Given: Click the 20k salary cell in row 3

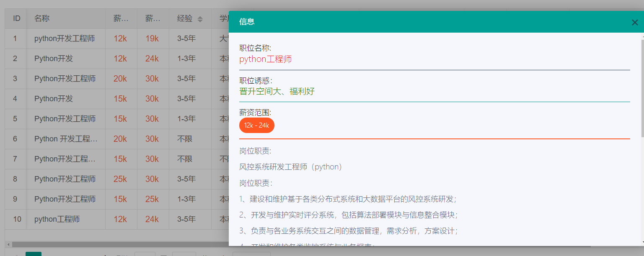Looking at the screenshot, I should 120,79.
